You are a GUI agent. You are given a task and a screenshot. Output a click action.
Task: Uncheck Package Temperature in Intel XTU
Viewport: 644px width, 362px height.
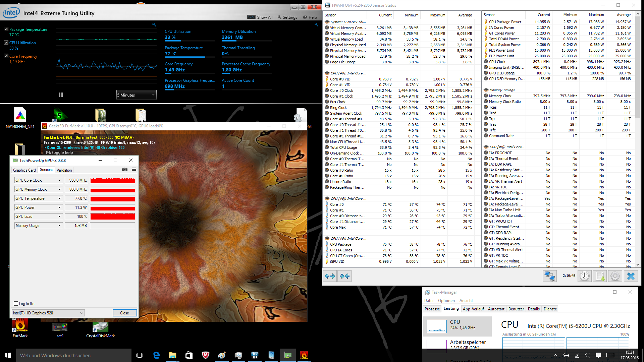6,29
